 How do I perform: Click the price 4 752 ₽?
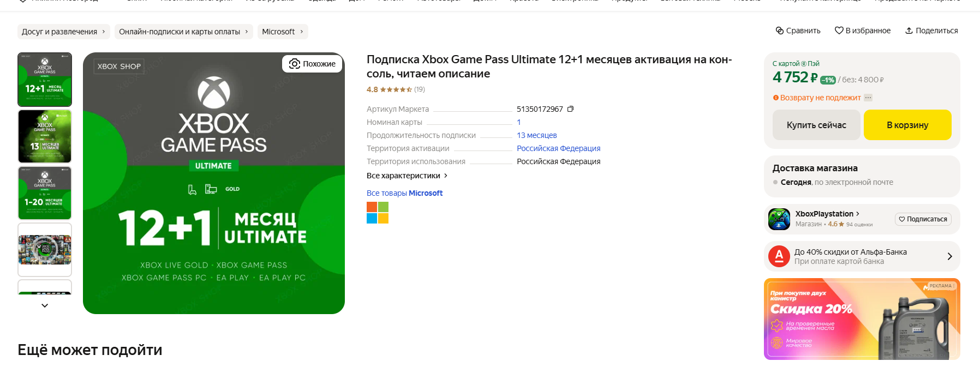tap(795, 77)
